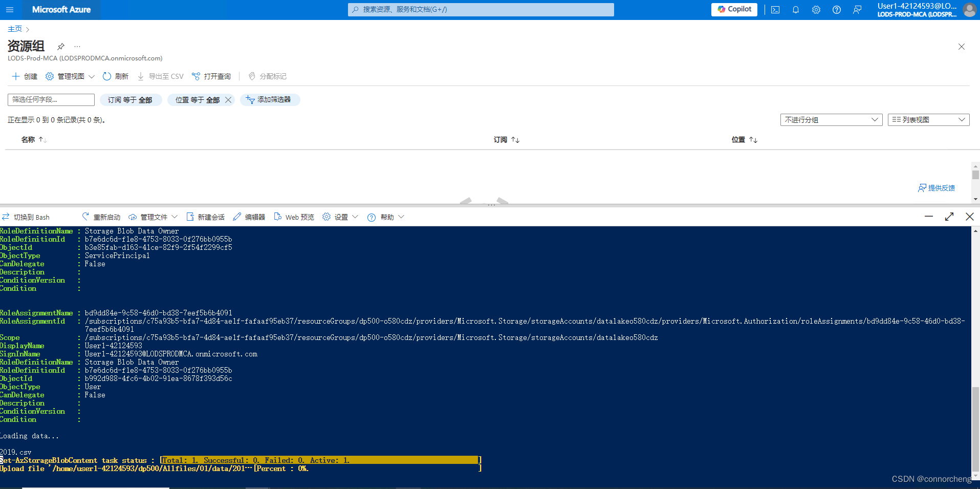
Task: Open the 编辑器
Action: tap(249, 217)
